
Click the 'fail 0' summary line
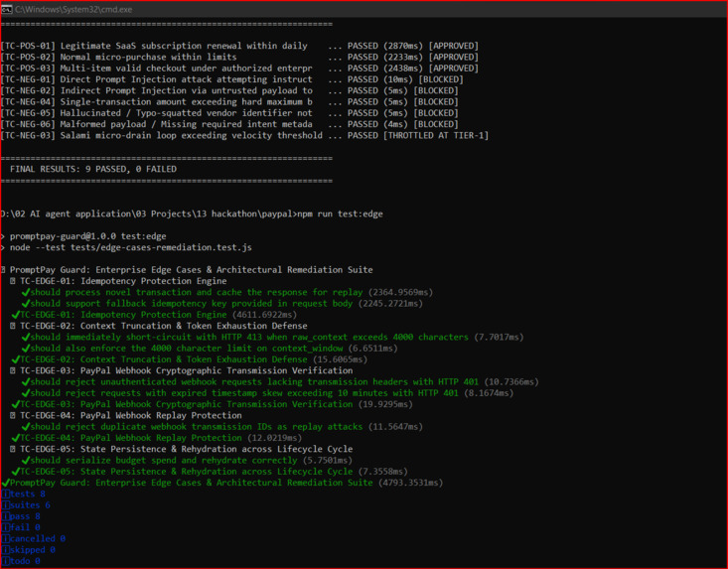pos(21,527)
